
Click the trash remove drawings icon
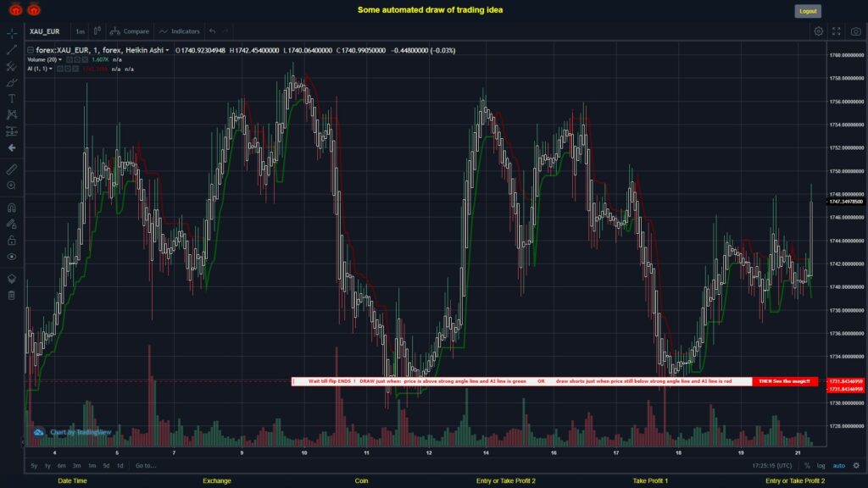12,295
